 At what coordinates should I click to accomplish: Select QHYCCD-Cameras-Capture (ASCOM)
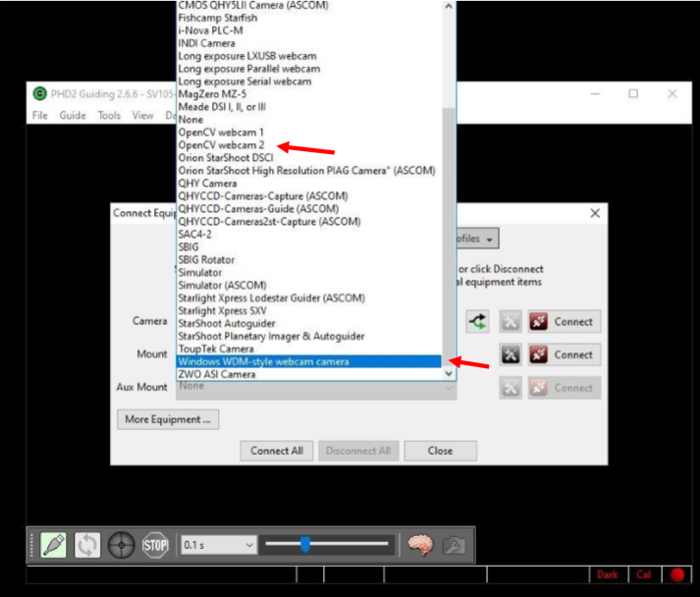(309, 196)
